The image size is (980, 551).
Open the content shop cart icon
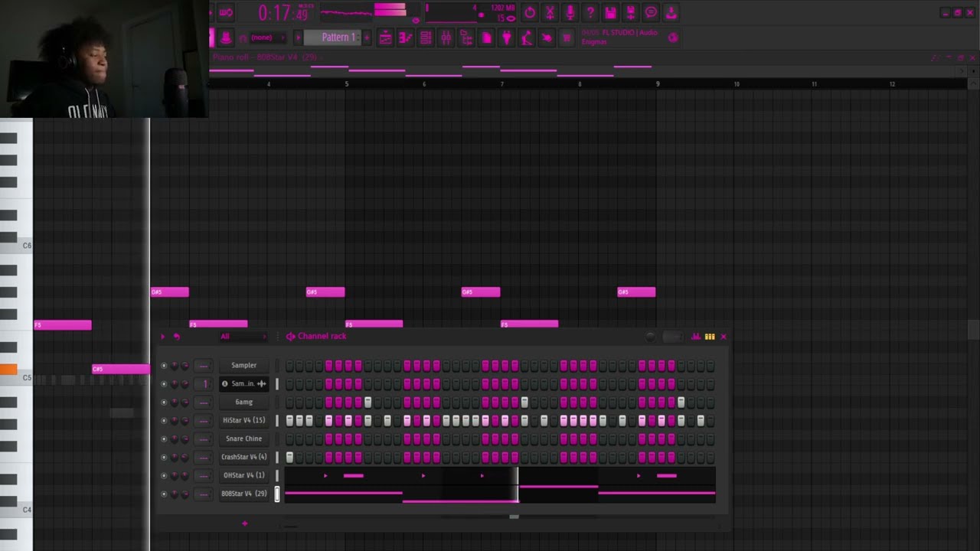point(567,37)
